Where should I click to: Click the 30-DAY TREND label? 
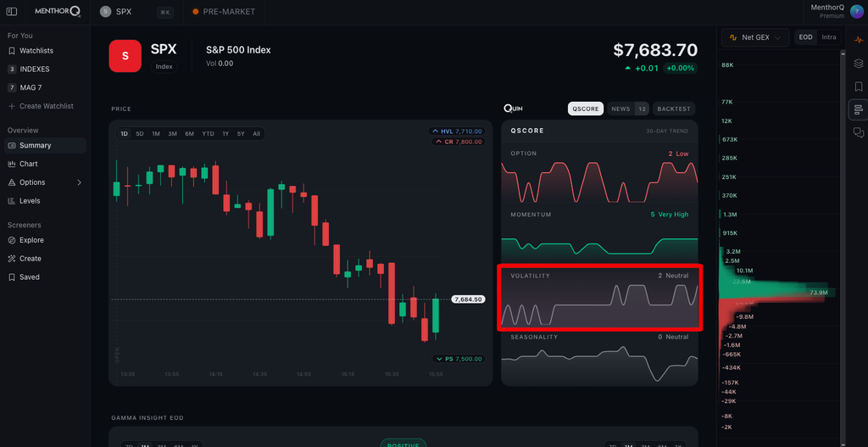[667, 131]
